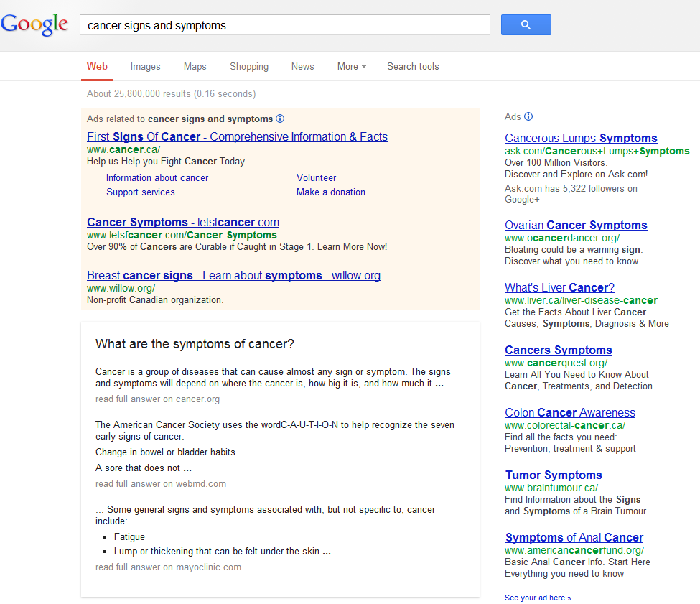Switch to the News tab
The height and width of the screenshot is (604, 700).
pyautogui.click(x=303, y=67)
